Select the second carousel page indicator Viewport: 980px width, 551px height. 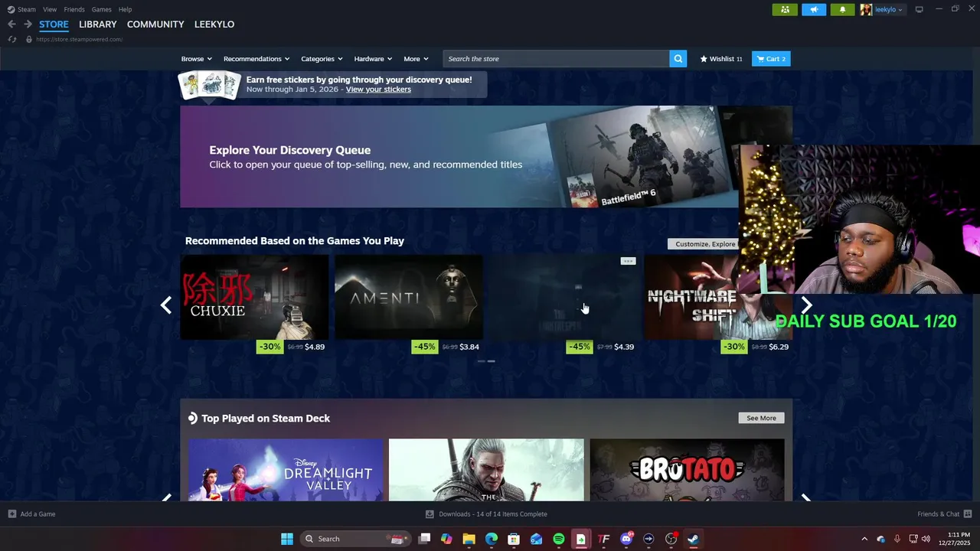[491, 360]
